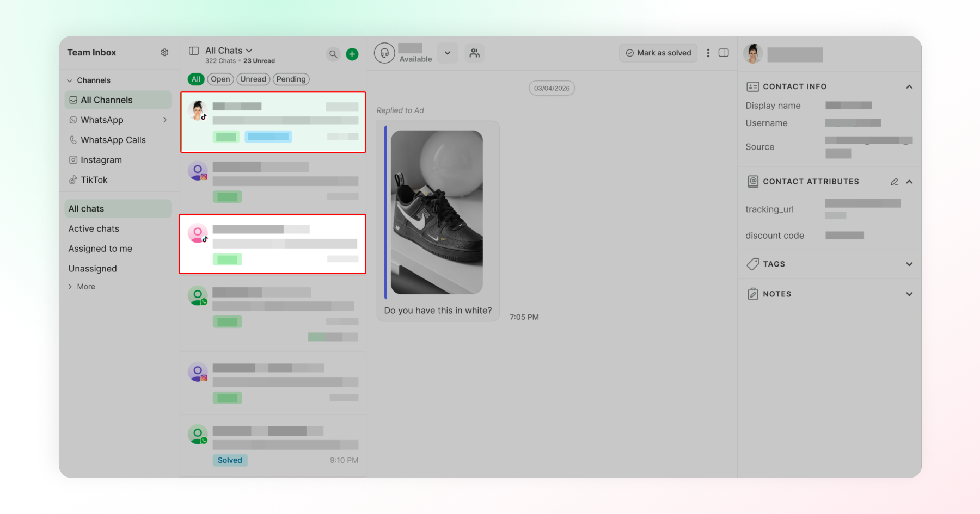
Task: Open the three-dot more options menu
Action: (708, 53)
